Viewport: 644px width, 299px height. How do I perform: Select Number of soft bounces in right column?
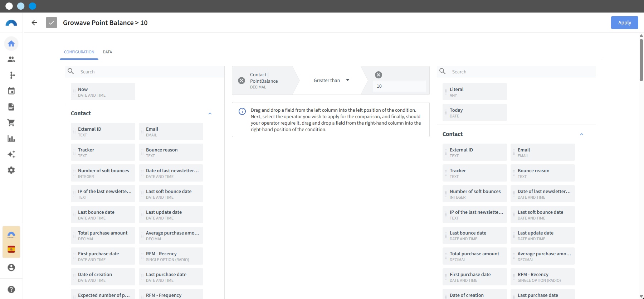pyautogui.click(x=475, y=194)
